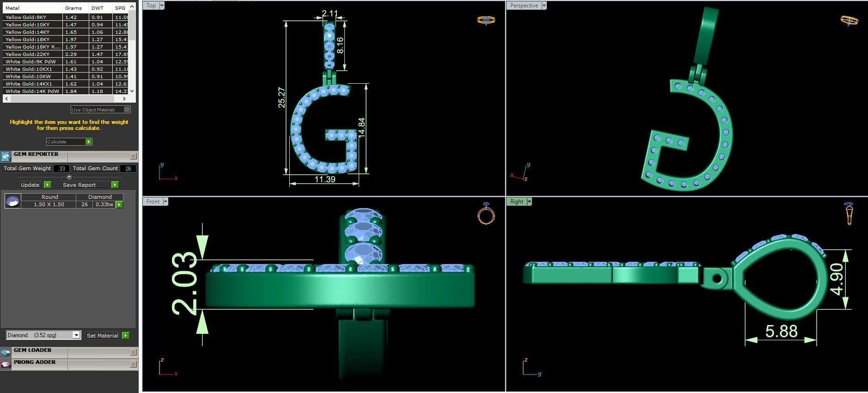Click the 25.27 dimension in Top view
This screenshot has height=393, width=868.
pos(281,98)
